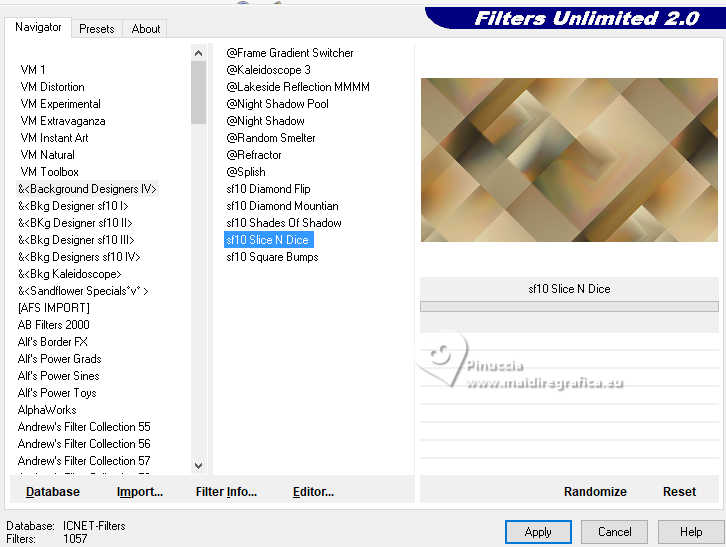The height and width of the screenshot is (547, 726).
Task: Apply the selected filter
Action: [538, 532]
